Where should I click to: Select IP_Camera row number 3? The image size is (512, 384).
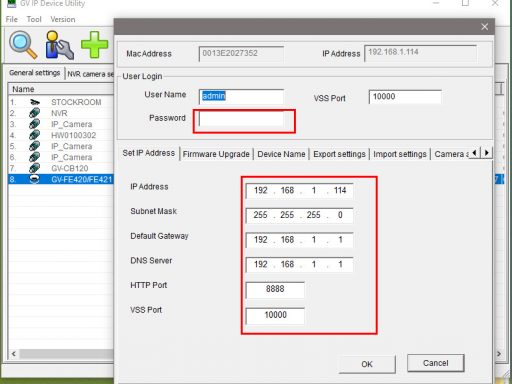(61, 124)
